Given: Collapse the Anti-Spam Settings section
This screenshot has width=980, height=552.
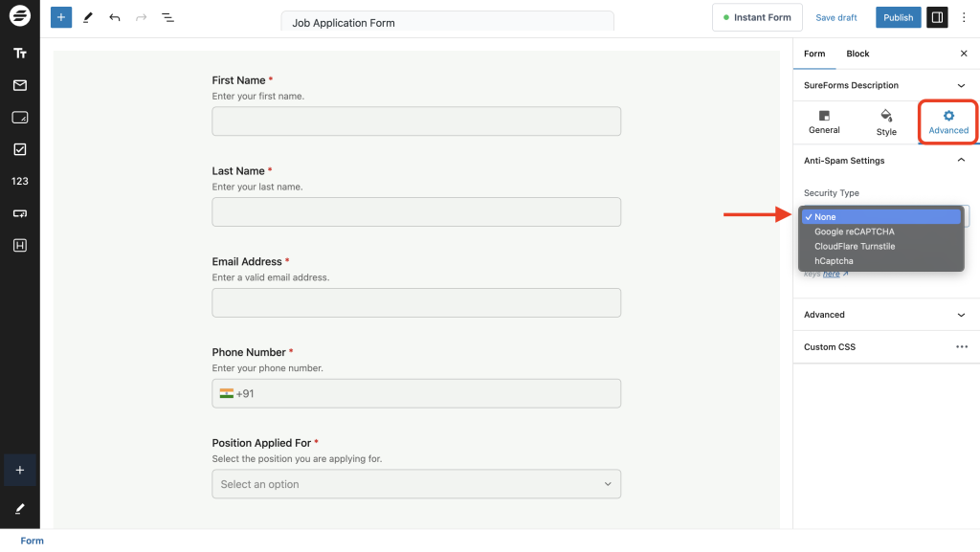Looking at the screenshot, I should click(961, 161).
